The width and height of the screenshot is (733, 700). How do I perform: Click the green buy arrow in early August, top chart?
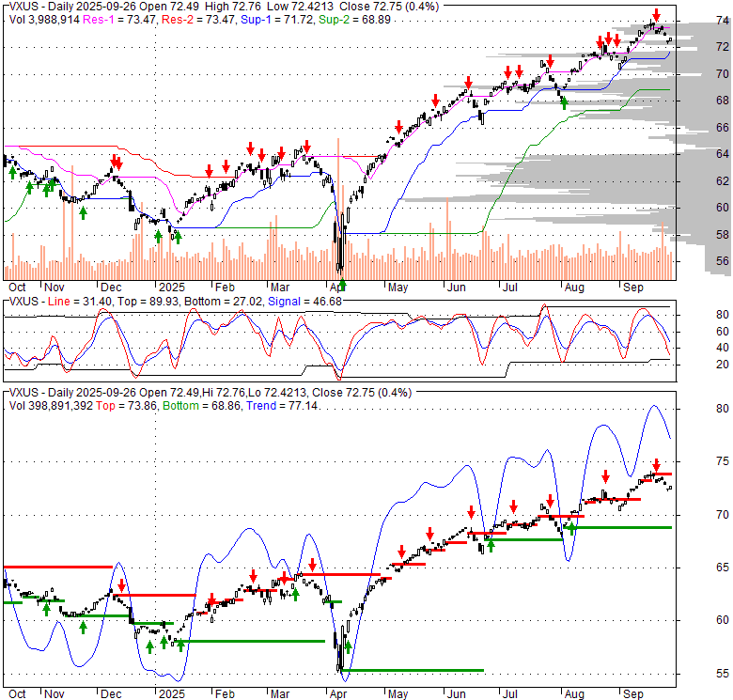pyautogui.click(x=564, y=102)
